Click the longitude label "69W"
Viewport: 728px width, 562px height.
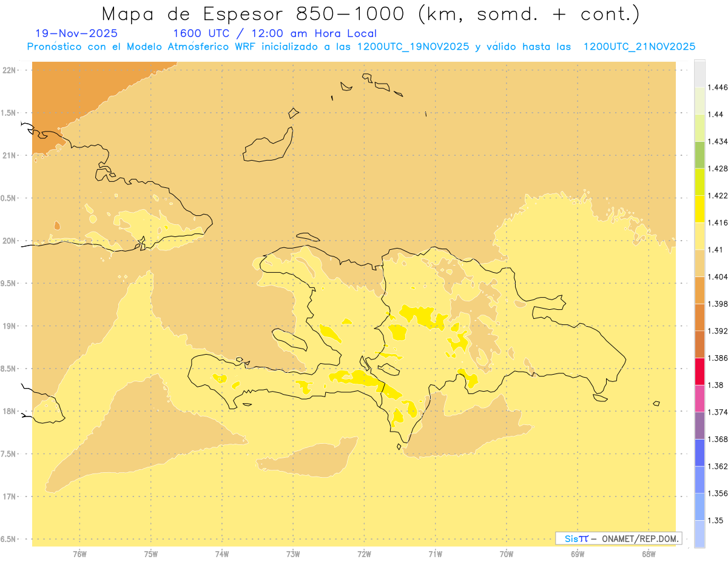(578, 554)
